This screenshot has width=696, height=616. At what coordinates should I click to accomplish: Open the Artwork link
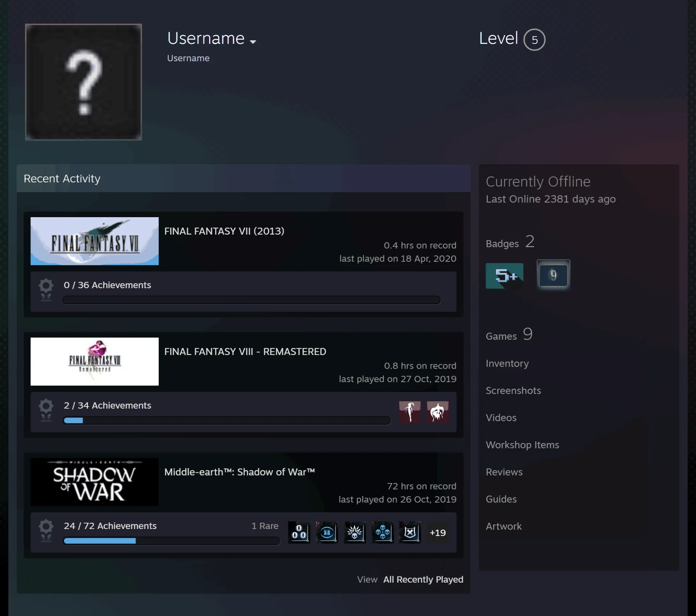(x=504, y=526)
